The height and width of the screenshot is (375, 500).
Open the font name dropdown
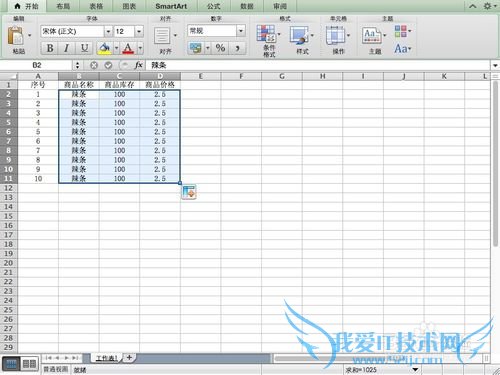pos(108,31)
